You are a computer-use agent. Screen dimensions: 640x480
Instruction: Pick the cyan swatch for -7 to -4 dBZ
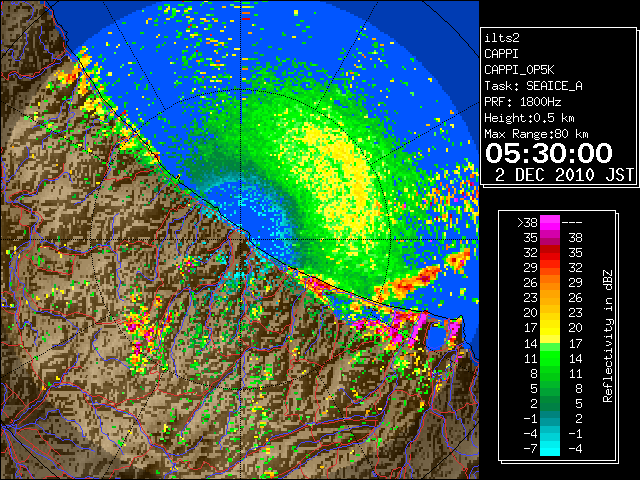550,448
